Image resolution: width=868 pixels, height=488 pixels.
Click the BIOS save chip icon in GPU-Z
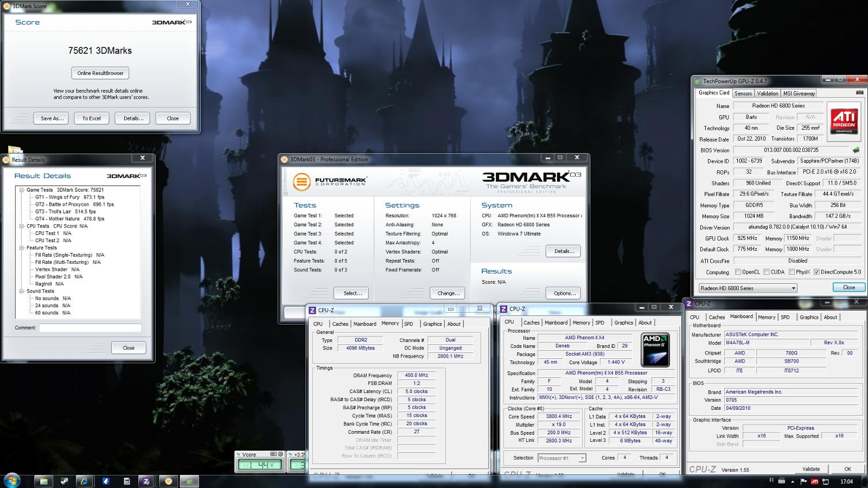tap(856, 150)
